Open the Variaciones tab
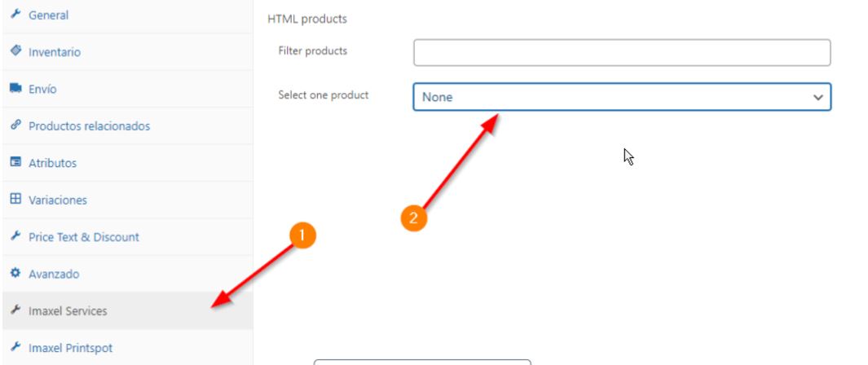Image resolution: width=868 pixels, height=365 pixels. [x=58, y=200]
